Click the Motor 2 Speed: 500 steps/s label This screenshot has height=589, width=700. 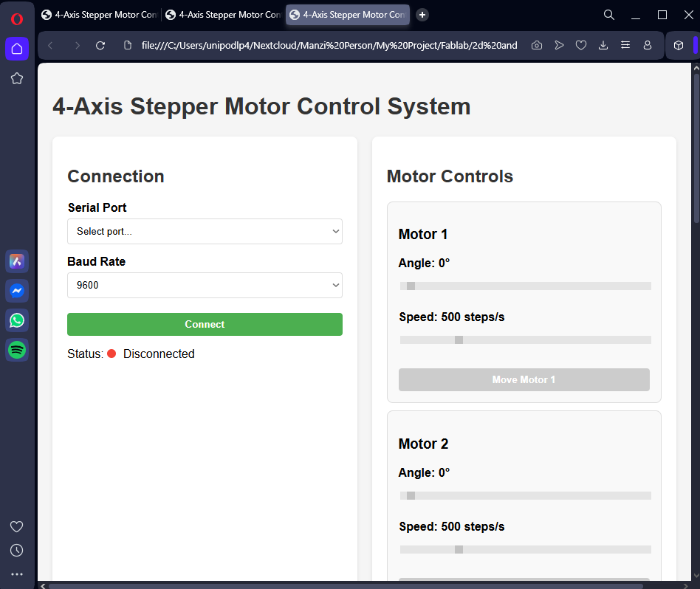[452, 526]
